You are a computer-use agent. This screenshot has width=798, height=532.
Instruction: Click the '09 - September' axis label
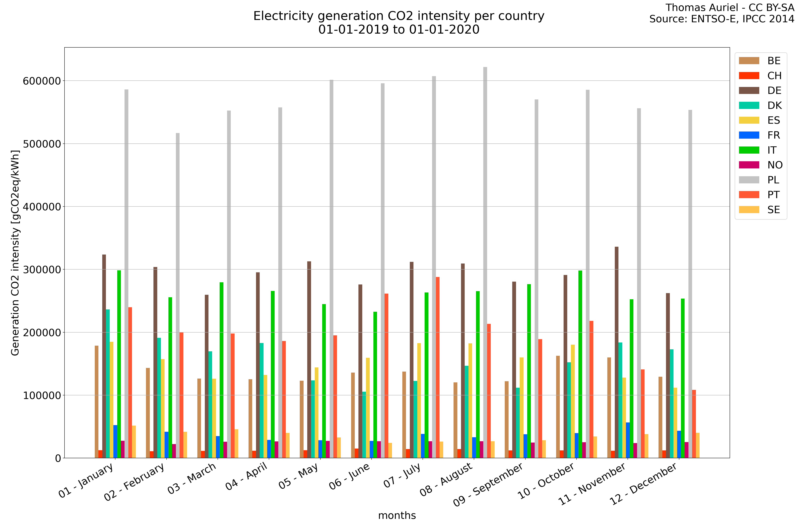489,485
